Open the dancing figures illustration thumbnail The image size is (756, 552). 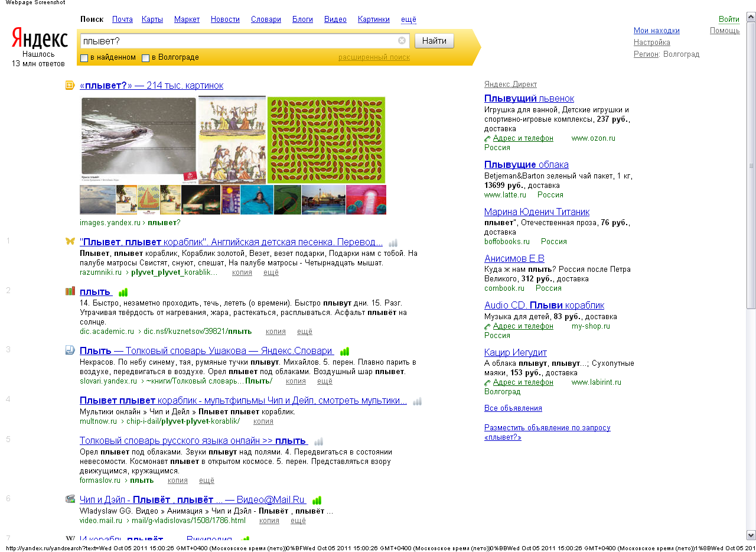coord(232,140)
